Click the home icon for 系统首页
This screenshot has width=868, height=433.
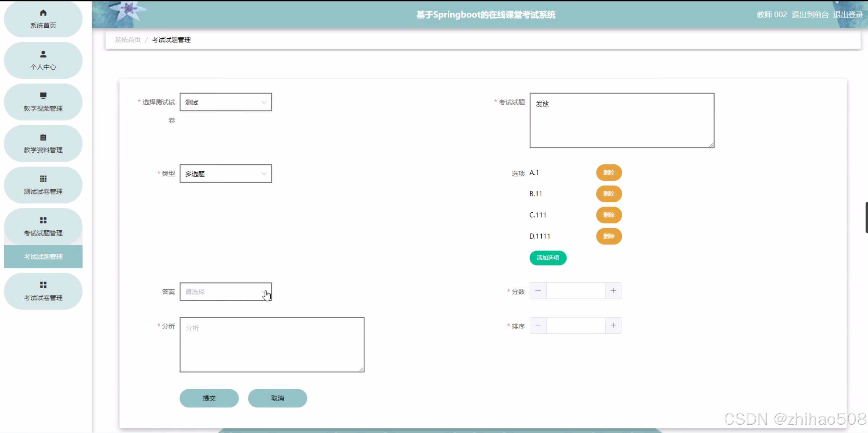click(43, 13)
